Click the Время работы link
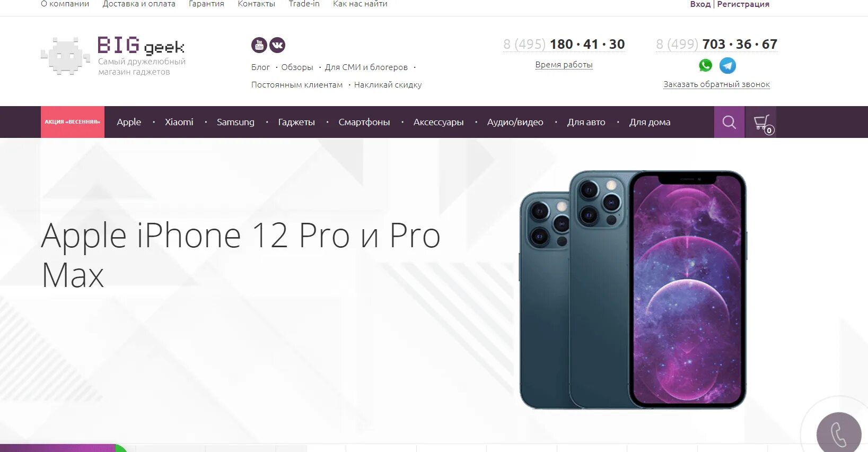The image size is (868, 452). pos(564,65)
